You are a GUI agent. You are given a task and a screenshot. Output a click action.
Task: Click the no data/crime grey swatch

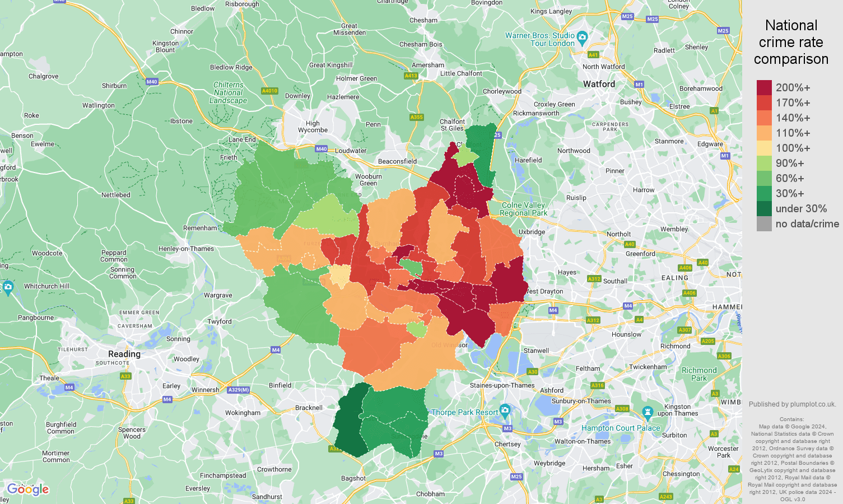tap(764, 223)
